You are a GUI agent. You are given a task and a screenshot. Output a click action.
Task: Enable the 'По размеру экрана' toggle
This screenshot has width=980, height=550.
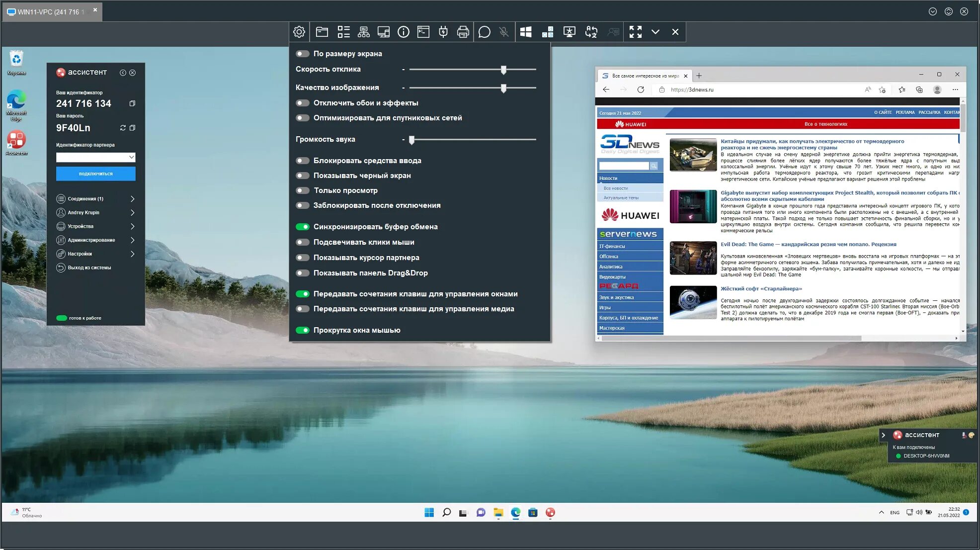(x=303, y=54)
